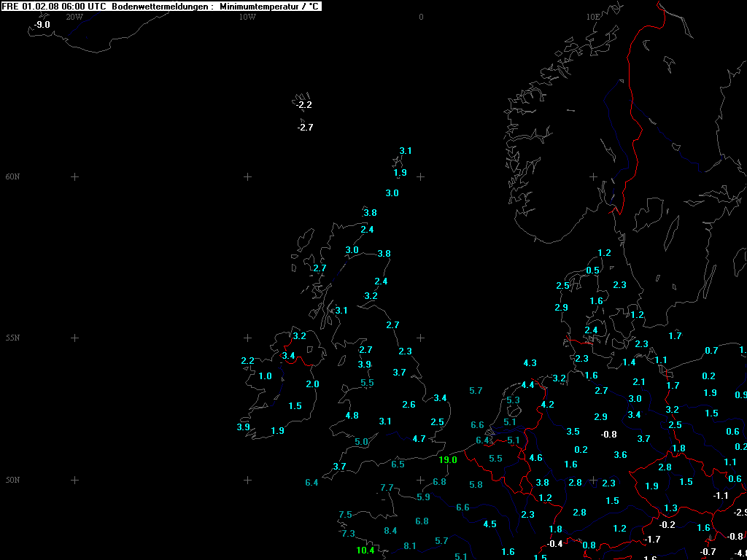Click the white -1.1 temperature reading
Viewport: 747px width, 560px height.
(721, 496)
